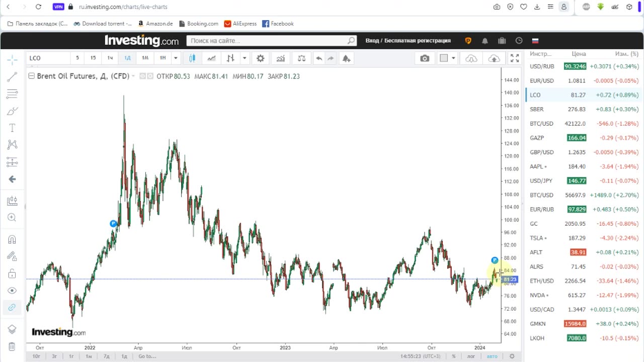The image size is (644, 362).
Task: Open notifications bell in site header
Action: pos(485,41)
